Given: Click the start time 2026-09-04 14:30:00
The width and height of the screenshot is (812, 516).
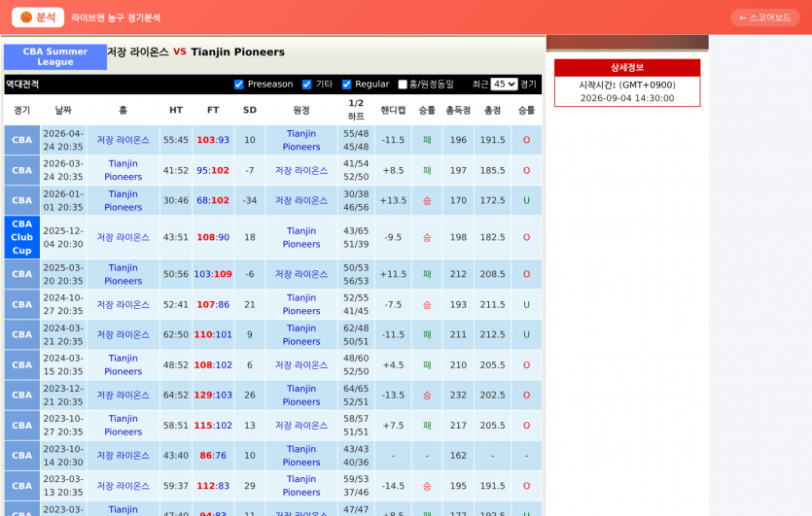Looking at the screenshot, I should (x=627, y=98).
